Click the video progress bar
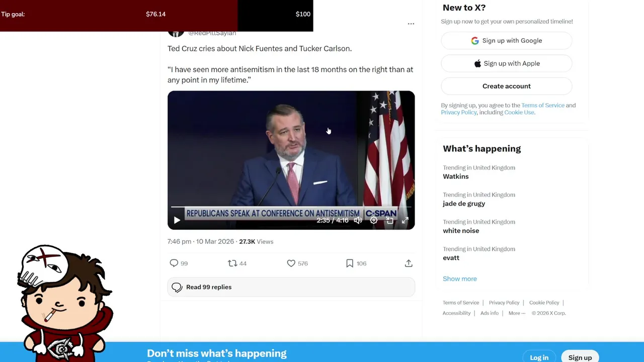The image size is (644, 362). coord(291,207)
